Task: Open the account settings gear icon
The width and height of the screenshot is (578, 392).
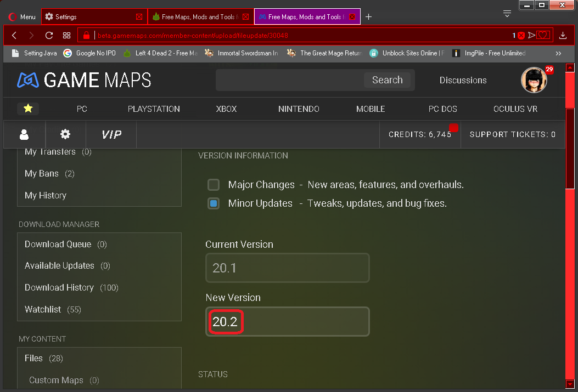Action: coord(65,134)
